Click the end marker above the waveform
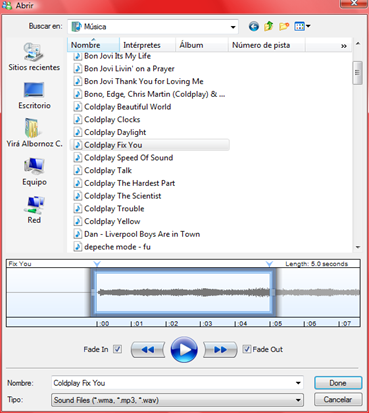The image size is (369, 413). (269, 264)
